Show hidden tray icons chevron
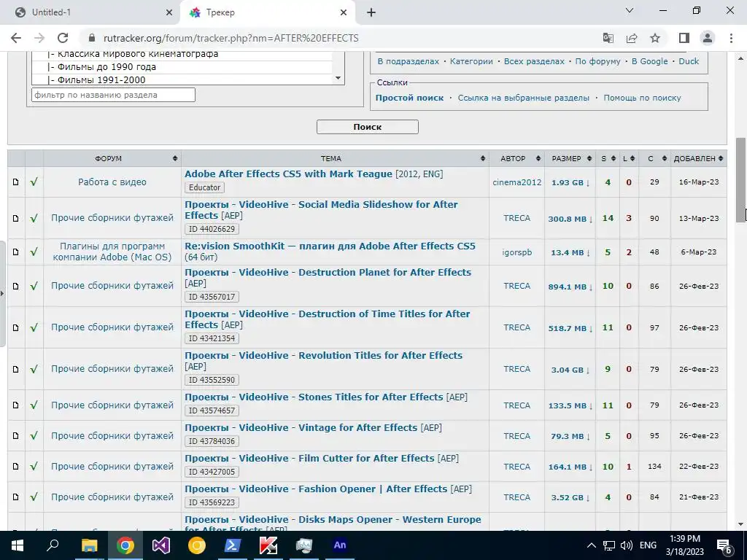Viewport: 747px width, 560px height. 591,545
